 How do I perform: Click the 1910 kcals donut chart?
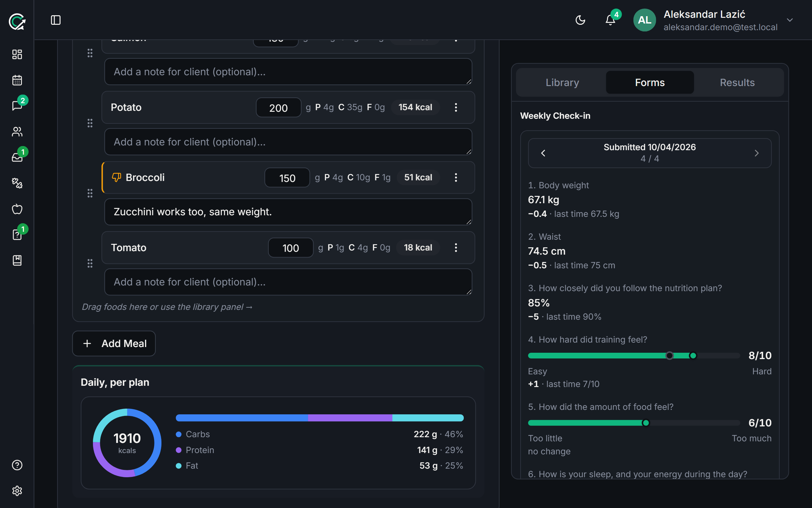click(127, 443)
